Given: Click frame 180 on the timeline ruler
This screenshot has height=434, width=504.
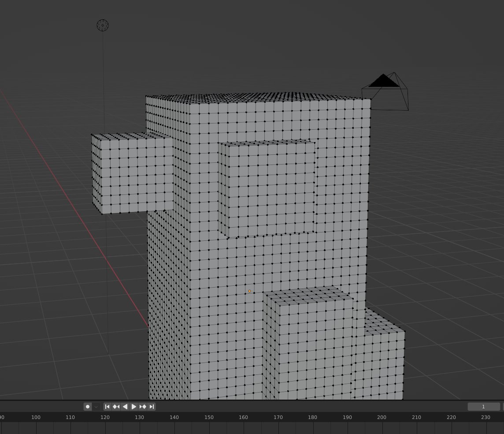Looking at the screenshot, I should point(312,417).
